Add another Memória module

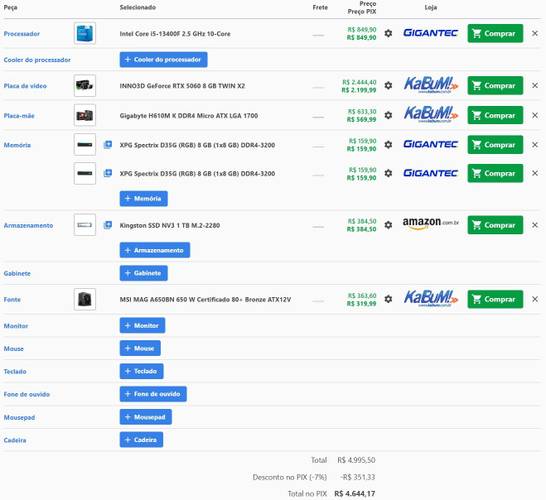143,198
